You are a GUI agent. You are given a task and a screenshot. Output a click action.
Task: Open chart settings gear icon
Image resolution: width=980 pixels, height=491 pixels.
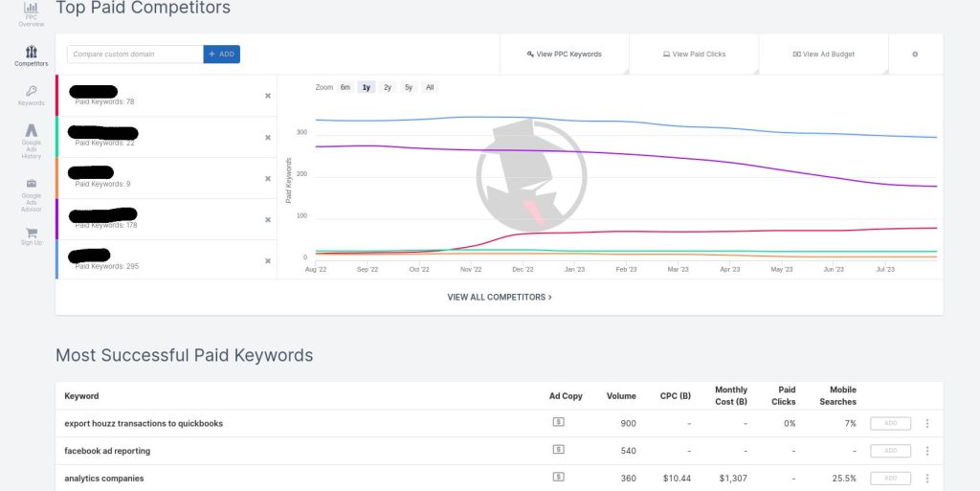click(x=915, y=55)
